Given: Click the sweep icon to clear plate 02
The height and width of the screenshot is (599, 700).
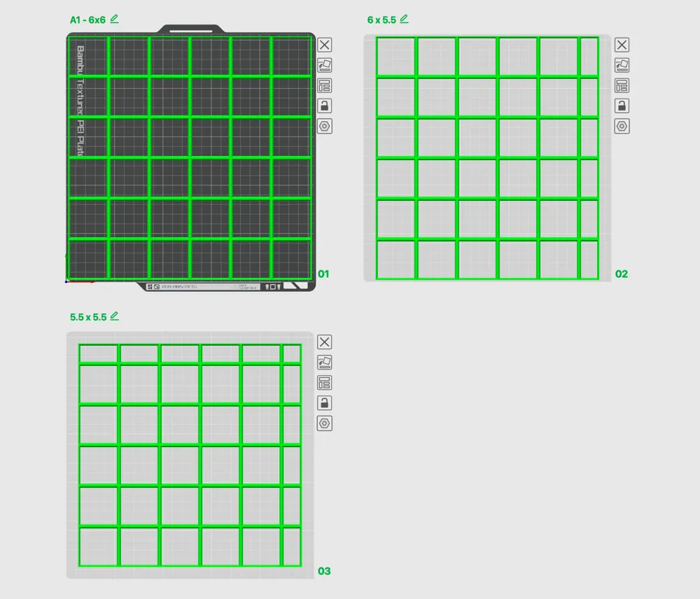Looking at the screenshot, I should point(622,65).
